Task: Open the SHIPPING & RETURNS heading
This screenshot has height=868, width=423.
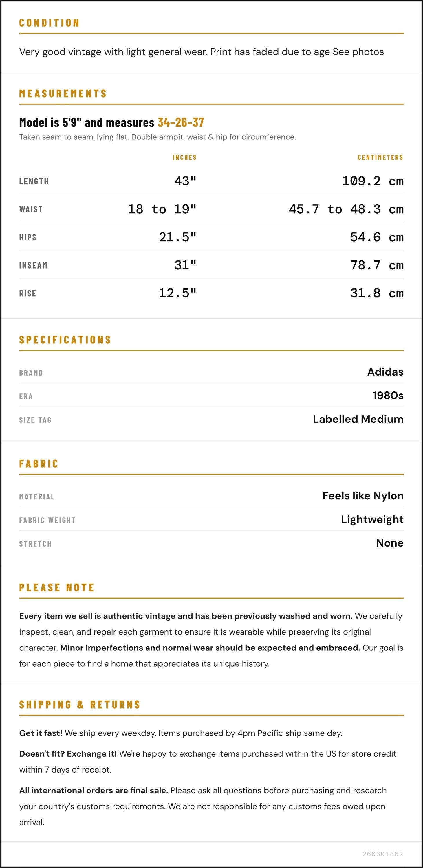Action: pos(80,705)
